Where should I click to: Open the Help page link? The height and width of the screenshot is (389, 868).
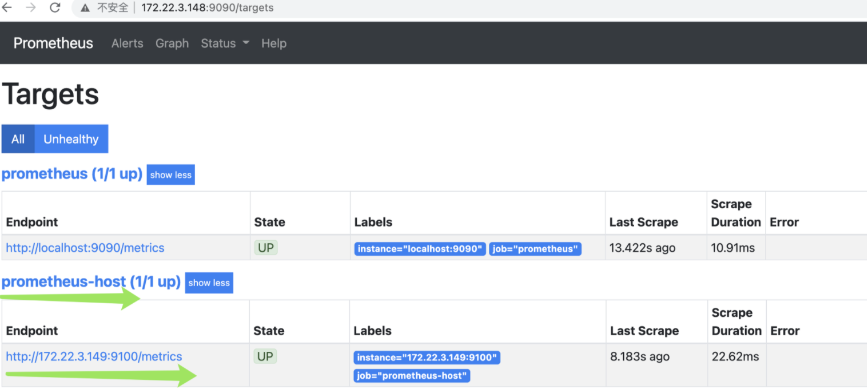274,43
